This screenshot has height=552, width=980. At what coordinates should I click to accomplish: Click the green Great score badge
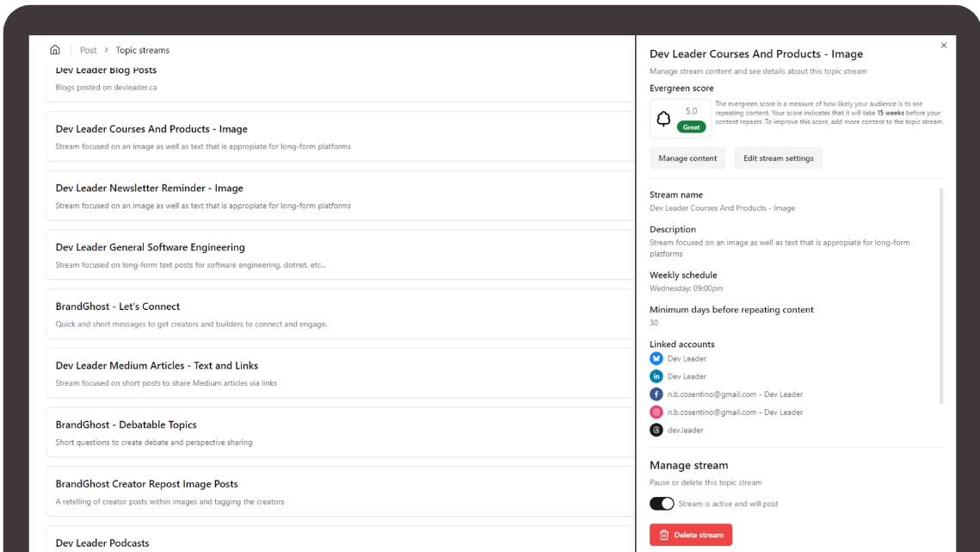tap(691, 127)
